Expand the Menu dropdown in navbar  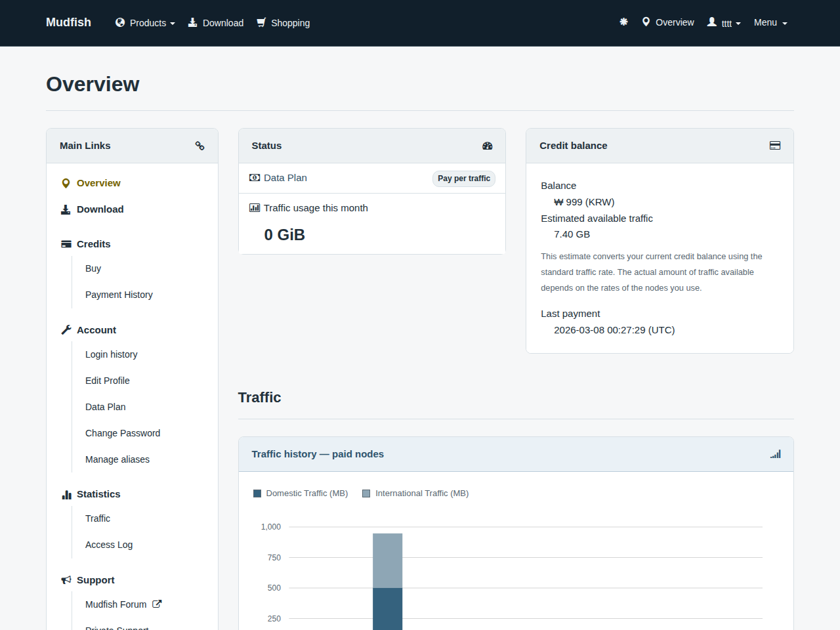tap(770, 22)
